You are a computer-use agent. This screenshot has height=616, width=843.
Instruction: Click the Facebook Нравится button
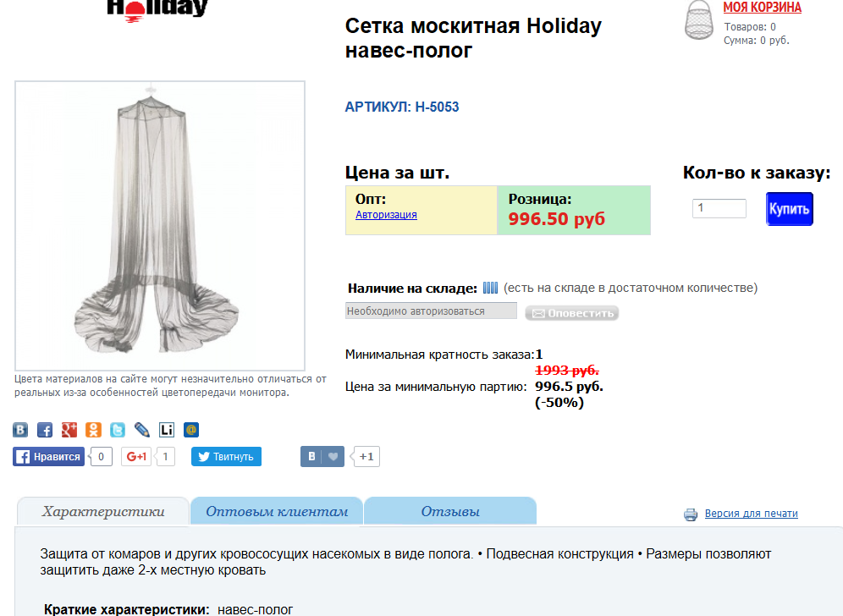49,456
